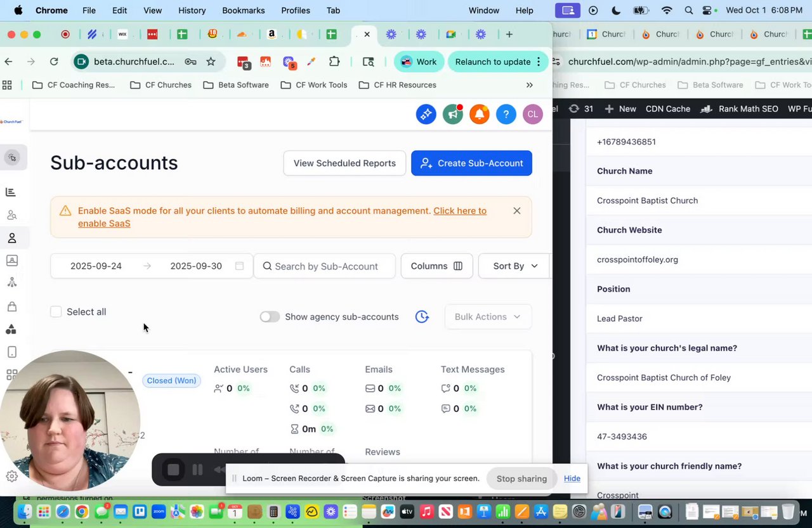Dismiss the SaaS mode banner
812x528 pixels.
(x=517, y=210)
